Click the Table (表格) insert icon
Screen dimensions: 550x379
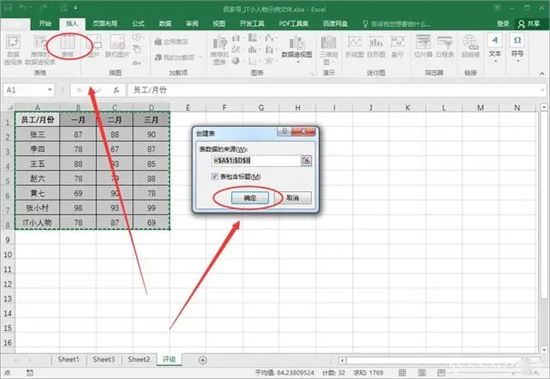(67, 47)
